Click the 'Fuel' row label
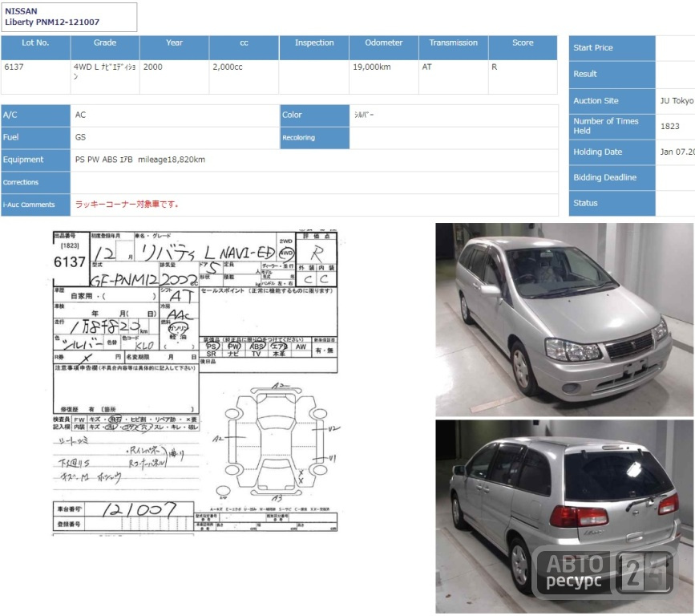695x616 pixels. pos(35,137)
